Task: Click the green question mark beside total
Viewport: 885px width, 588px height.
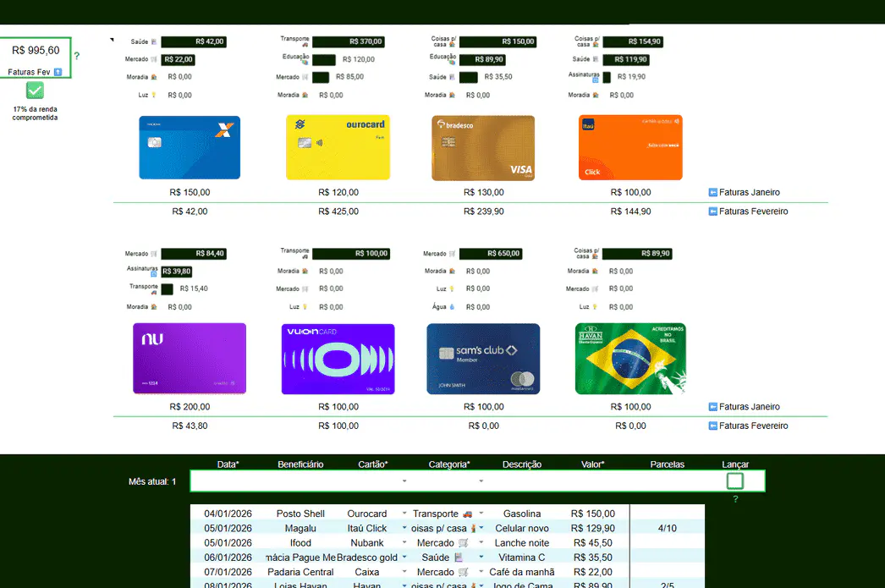Action: (x=77, y=56)
